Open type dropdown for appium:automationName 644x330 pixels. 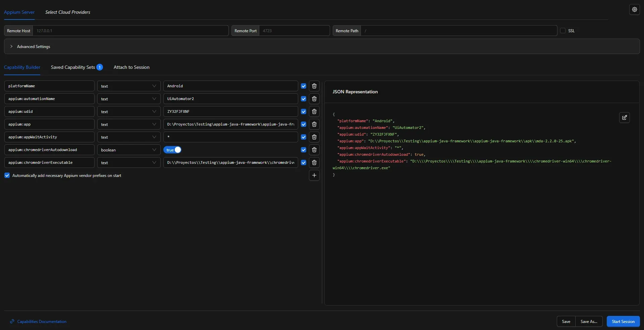(129, 99)
